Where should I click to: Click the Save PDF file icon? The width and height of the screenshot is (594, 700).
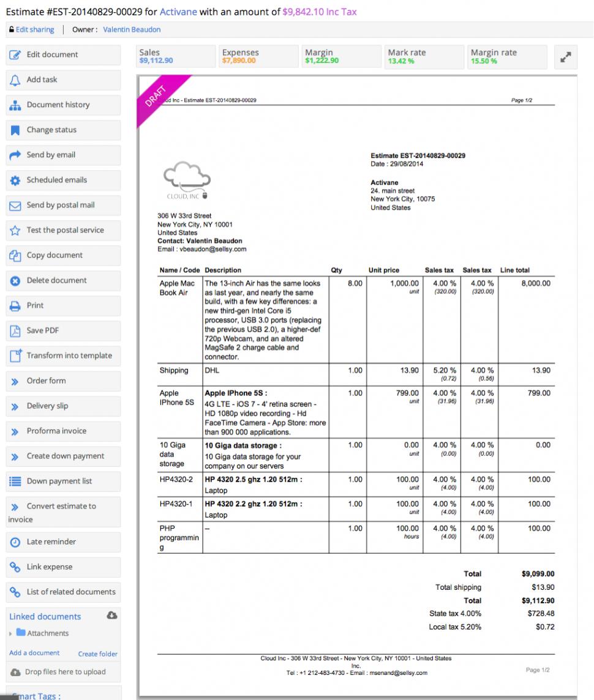15,331
